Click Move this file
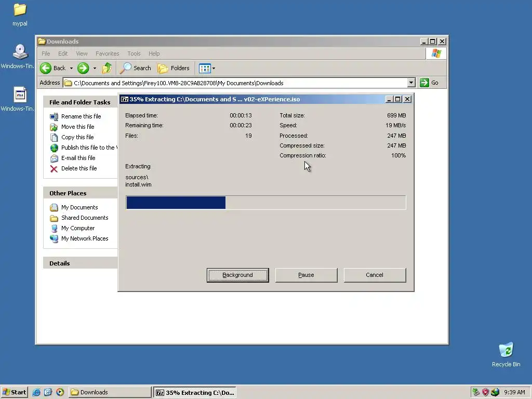This screenshot has height=399, width=532. (78, 127)
